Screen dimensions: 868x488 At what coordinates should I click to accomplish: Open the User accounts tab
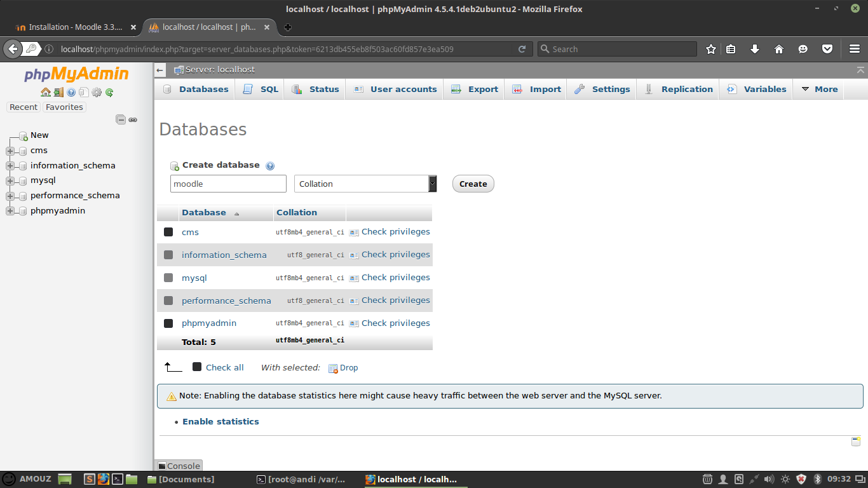(x=395, y=89)
